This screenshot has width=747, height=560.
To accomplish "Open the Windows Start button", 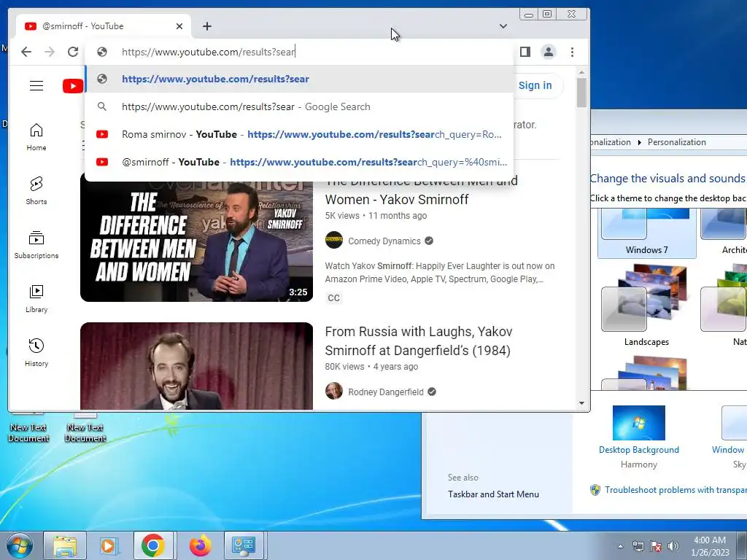I will [x=19, y=545].
